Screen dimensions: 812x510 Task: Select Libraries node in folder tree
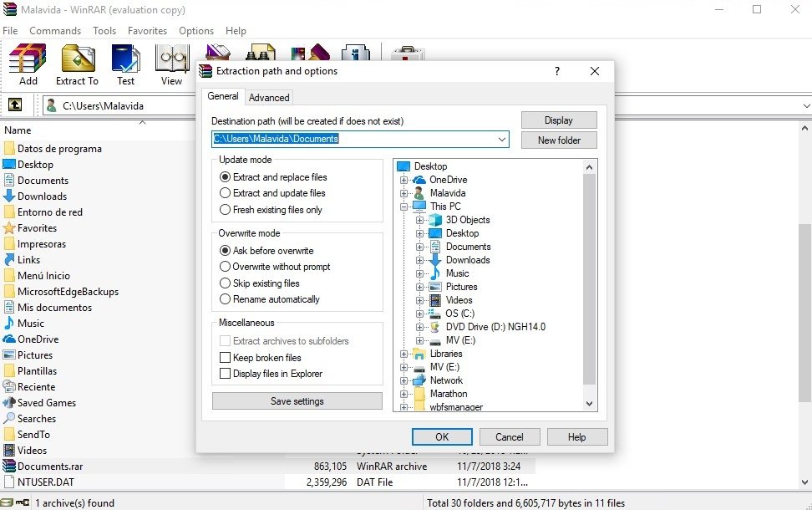pos(446,354)
